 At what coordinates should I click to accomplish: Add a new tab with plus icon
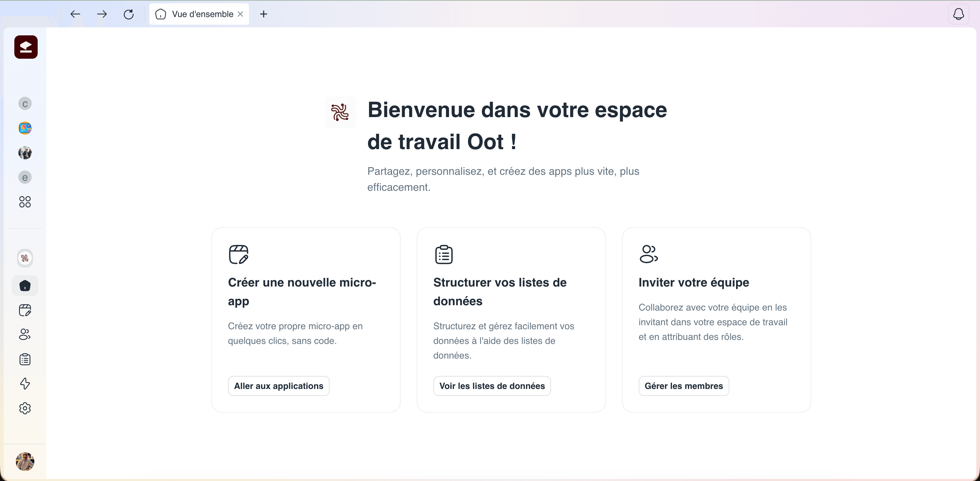coord(264,14)
